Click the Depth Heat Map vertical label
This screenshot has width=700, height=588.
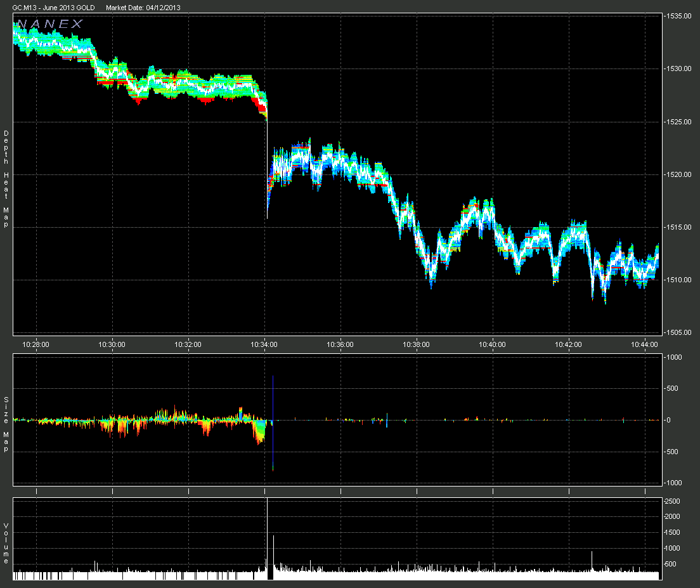6,179
